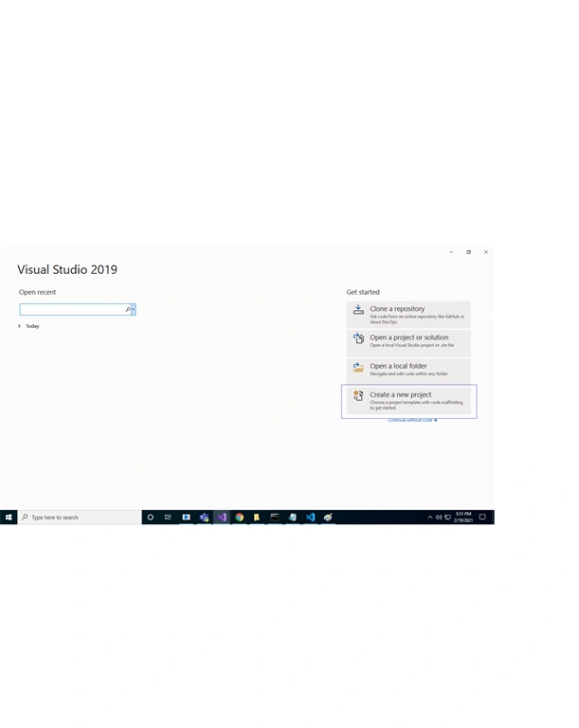The image size is (579, 728).
Task: Click the Clone a repository button
Action: point(408,315)
